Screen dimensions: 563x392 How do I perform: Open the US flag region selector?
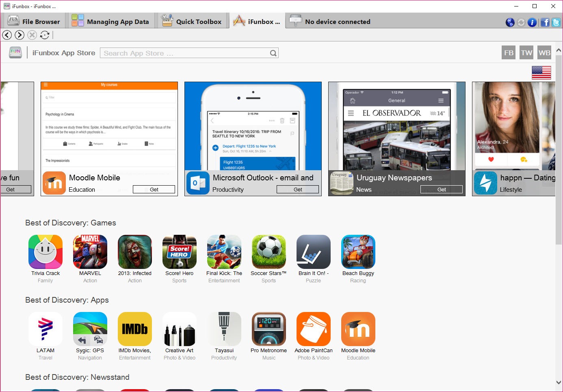tap(541, 73)
